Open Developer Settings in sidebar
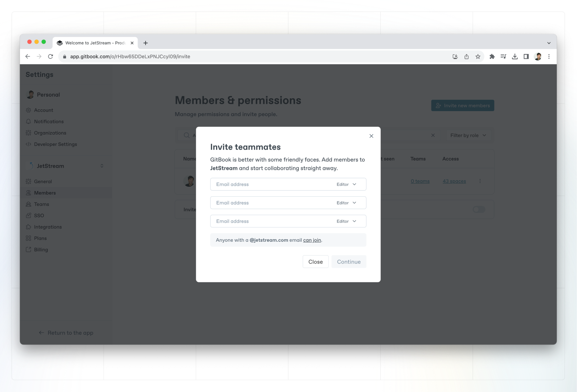Image resolution: width=577 pixels, height=392 pixels. [x=55, y=144]
